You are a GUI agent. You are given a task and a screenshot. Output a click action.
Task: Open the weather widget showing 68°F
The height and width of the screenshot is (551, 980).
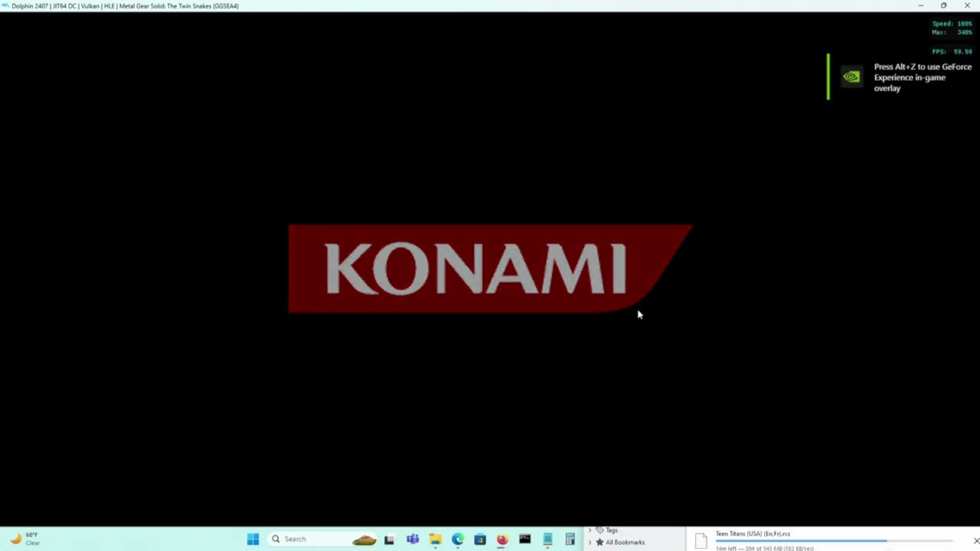click(24, 539)
